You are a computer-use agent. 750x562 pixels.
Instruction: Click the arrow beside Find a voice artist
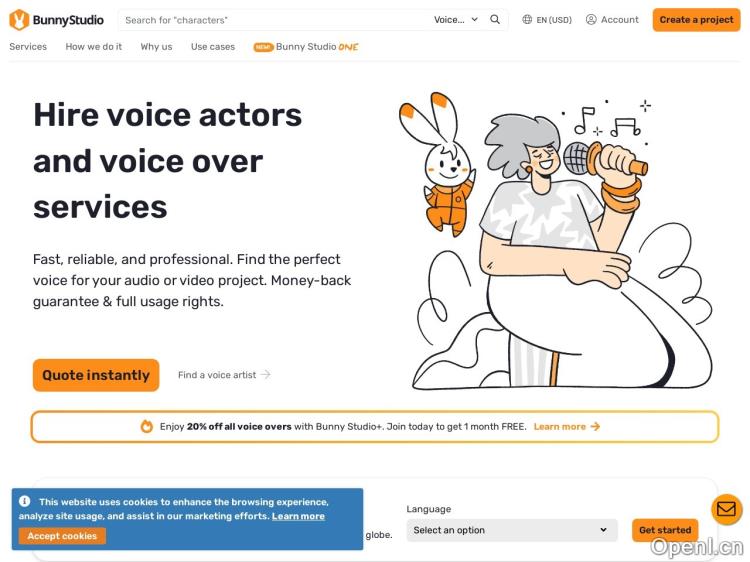tap(266, 375)
